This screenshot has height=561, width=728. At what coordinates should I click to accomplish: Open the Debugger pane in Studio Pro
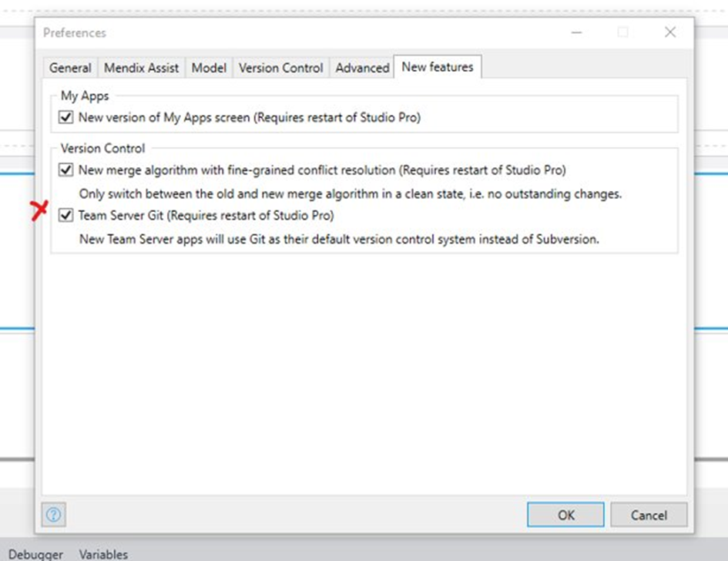click(x=35, y=555)
